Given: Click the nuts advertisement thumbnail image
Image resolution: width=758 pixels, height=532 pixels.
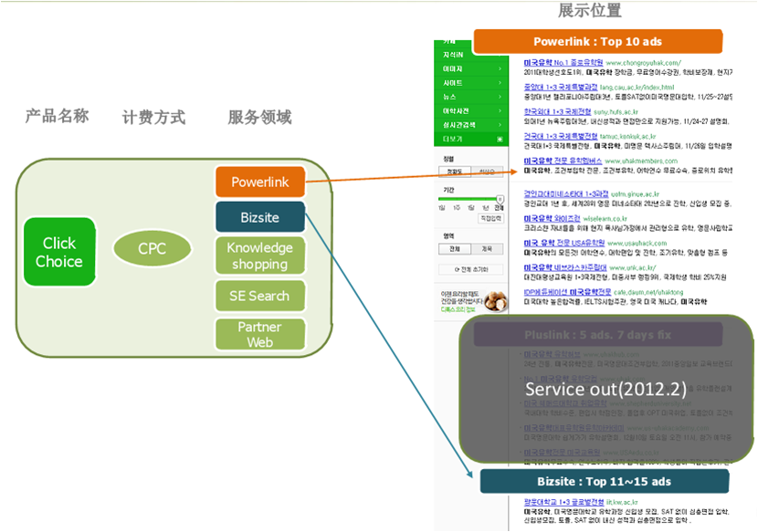Looking at the screenshot, I should coord(496,301).
